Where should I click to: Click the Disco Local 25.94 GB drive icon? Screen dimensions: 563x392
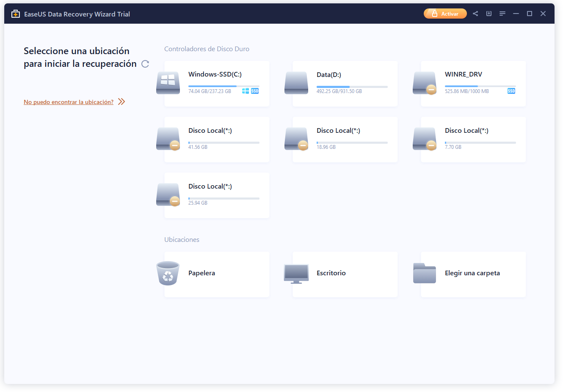[168, 195]
